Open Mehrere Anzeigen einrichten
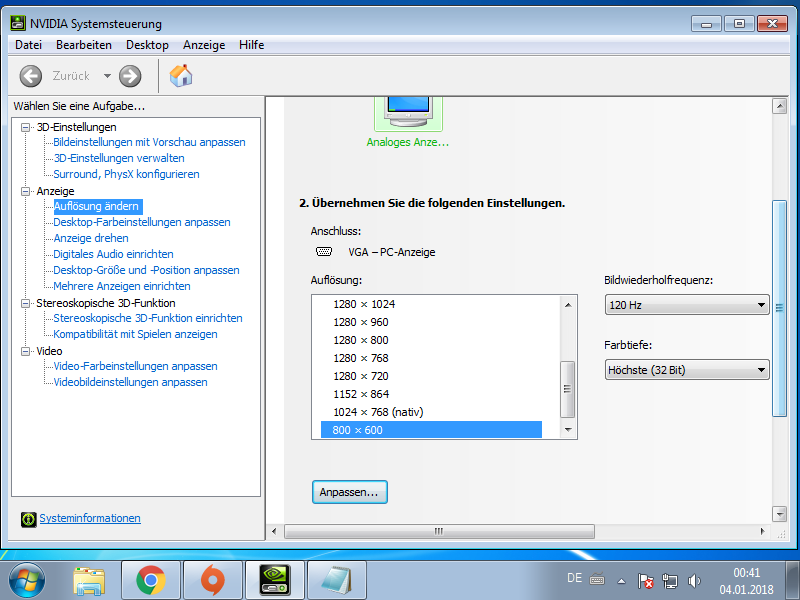The image size is (800, 600). pos(122,286)
